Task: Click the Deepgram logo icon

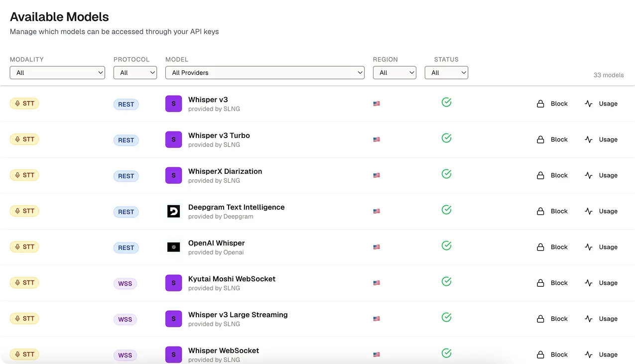Action: coord(173,211)
